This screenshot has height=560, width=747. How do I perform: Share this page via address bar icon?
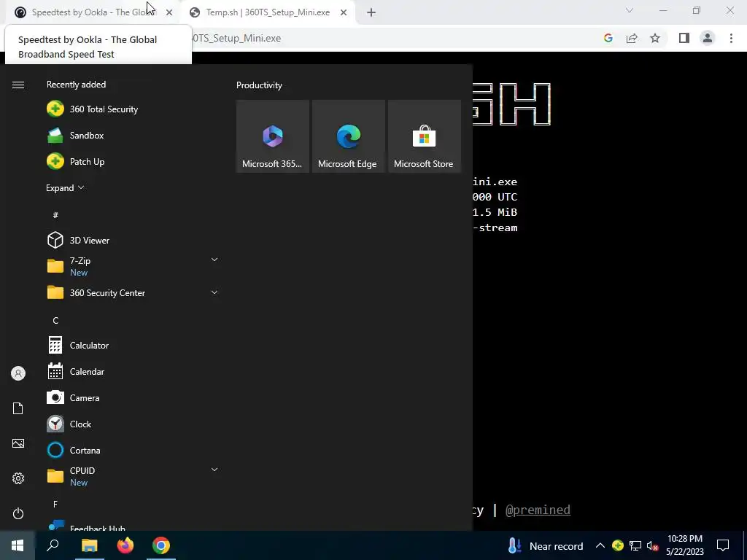(x=632, y=38)
